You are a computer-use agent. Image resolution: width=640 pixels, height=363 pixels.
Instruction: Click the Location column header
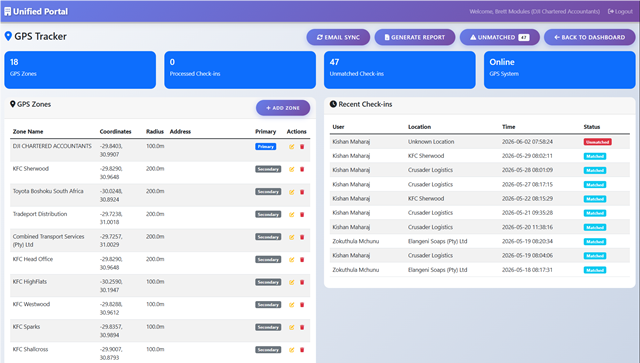[x=420, y=127]
